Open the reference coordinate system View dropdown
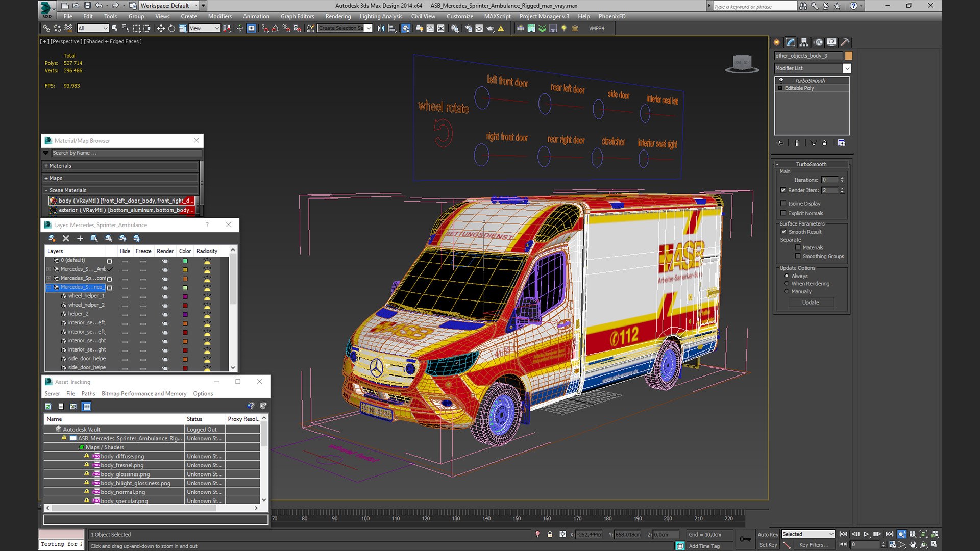Viewport: 980px width, 551px height. point(204,28)
